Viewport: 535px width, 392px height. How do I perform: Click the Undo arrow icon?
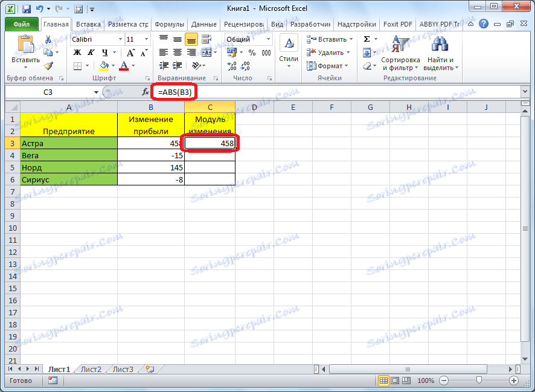pyautogui.click(x=40, y=9)
